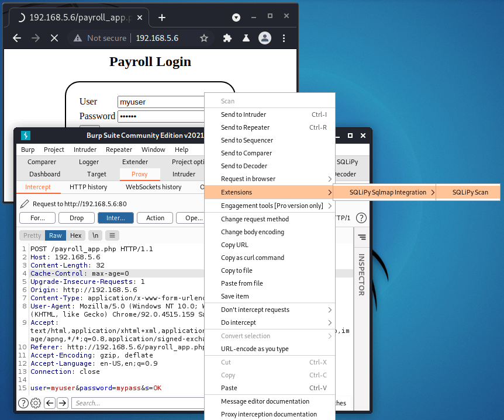This screenshot has width=504, height=420.
Task: Go to previous search match arrow
Action: pyautogui.click(x=50, y=403)
